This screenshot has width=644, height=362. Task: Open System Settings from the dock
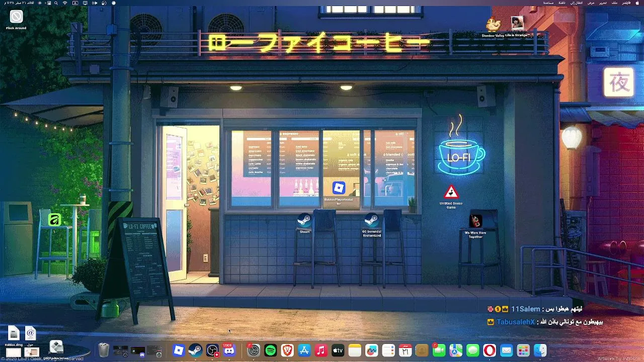[x=254, y=350]
